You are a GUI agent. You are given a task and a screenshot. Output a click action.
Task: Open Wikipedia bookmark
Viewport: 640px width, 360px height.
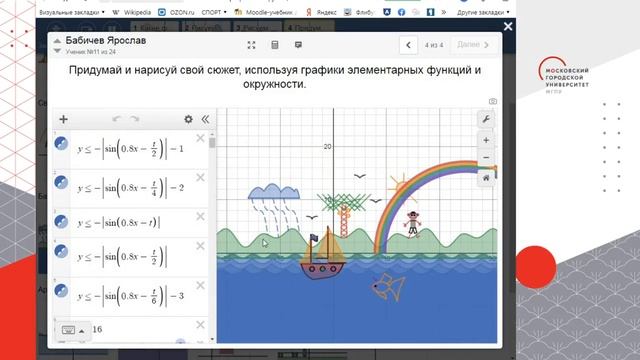pyautogui.click(x=132, y=12)
